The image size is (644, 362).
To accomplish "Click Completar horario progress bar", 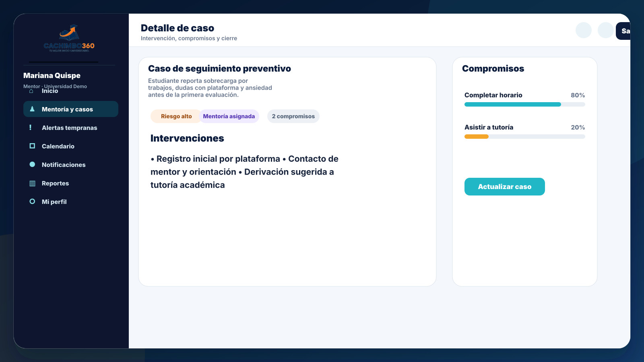I will [x=525, y=105].
